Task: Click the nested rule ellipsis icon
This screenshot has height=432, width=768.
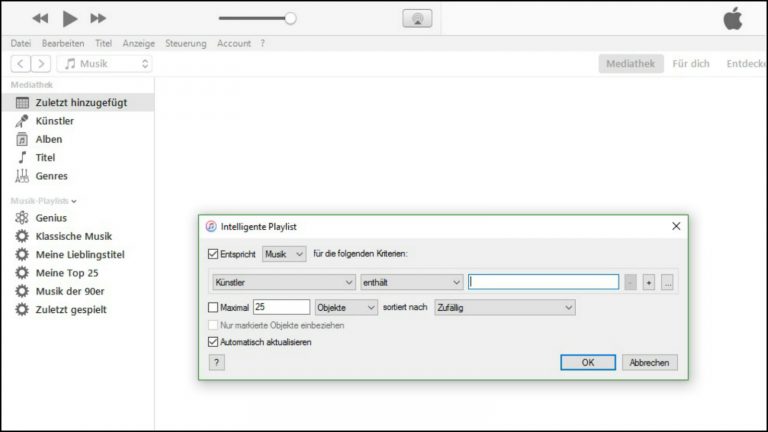Action: click(x=667, y=283)
